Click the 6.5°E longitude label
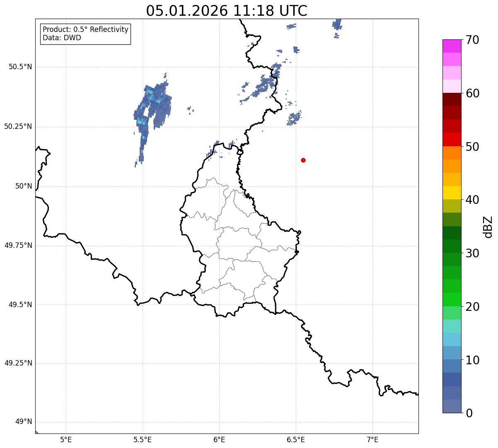The image size is (498, 448). [296, 439]
